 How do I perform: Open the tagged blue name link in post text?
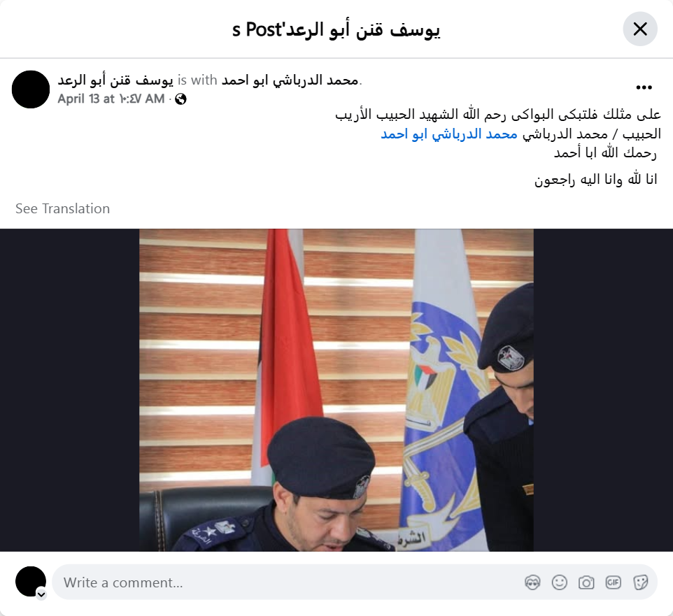tap(449, 134)
